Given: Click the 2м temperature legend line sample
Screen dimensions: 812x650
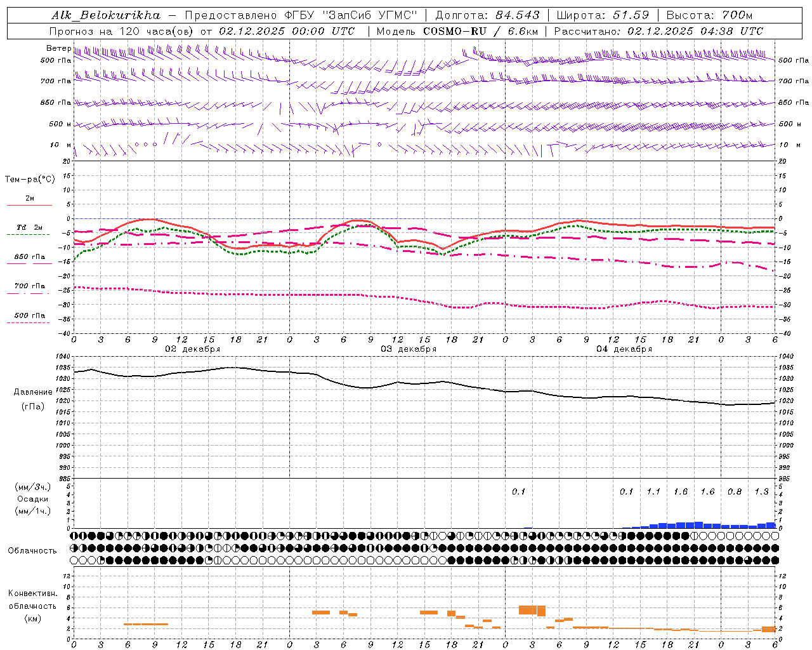Looking at the screenshot, I should 29,205.
